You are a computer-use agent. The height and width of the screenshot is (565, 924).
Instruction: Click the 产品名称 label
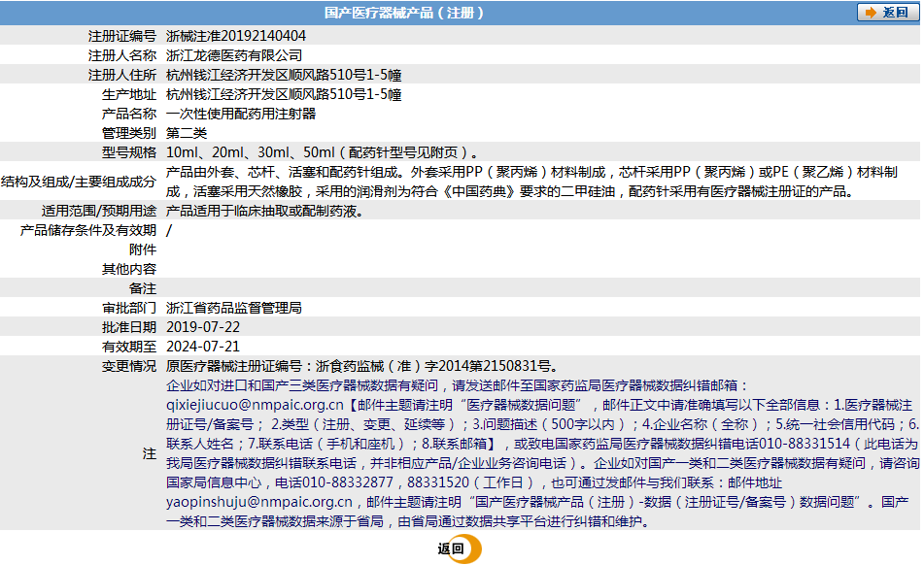(129, 114)
